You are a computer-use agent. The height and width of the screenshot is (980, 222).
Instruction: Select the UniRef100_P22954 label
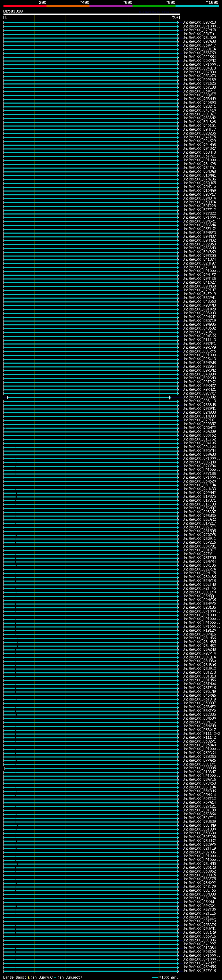click(199, 366)
